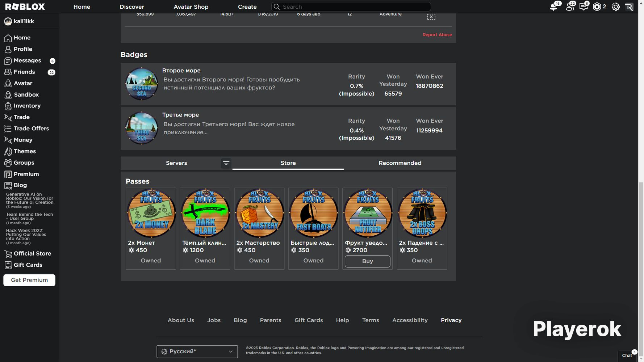
Task: Click the search magnifier icon
Action: click(277, 7)
